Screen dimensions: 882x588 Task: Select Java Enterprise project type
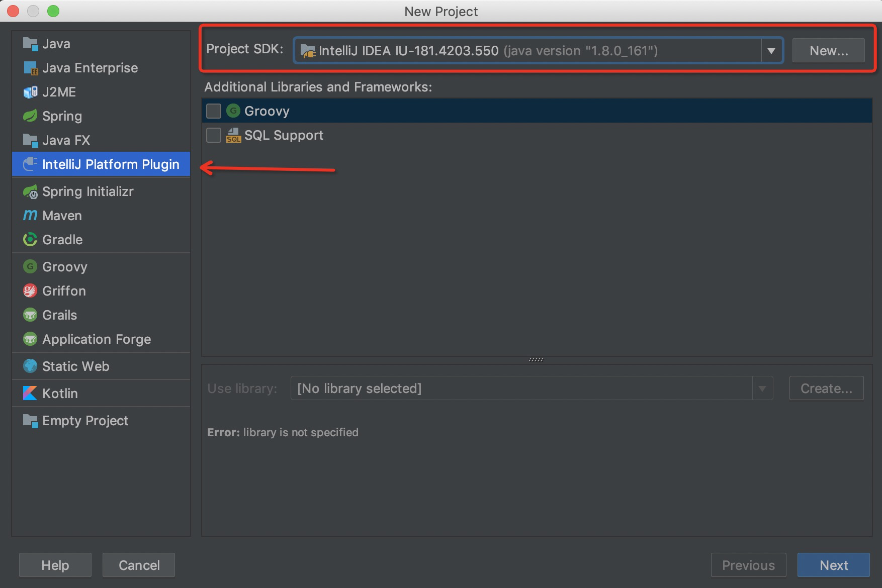coord(101,68)
